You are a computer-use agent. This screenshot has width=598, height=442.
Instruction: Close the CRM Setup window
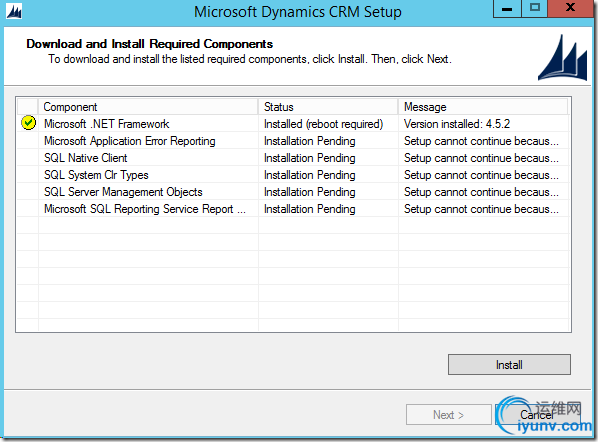571,8
